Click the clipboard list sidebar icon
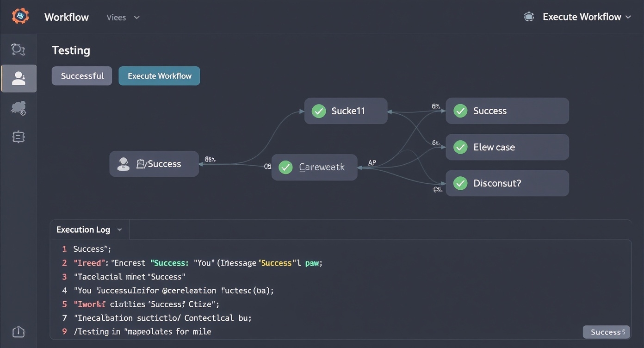644x348 pixels. pos(19,137)
